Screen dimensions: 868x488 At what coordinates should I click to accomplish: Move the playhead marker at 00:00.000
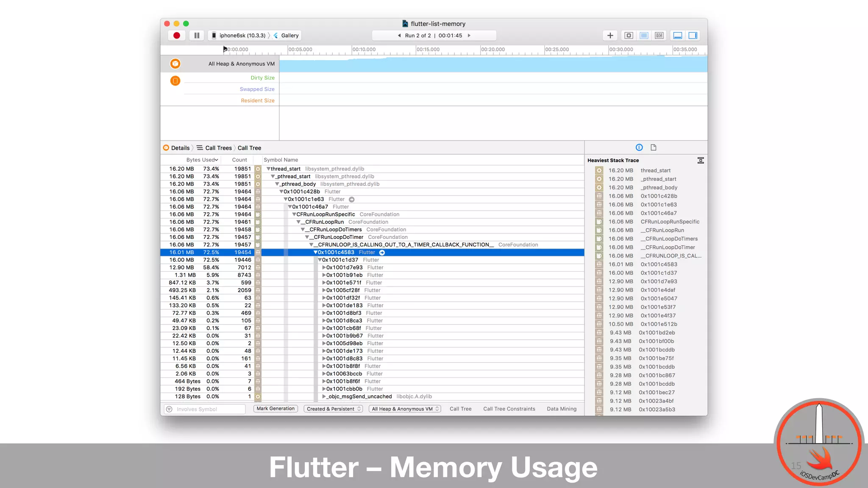click(x=225, y=50)
